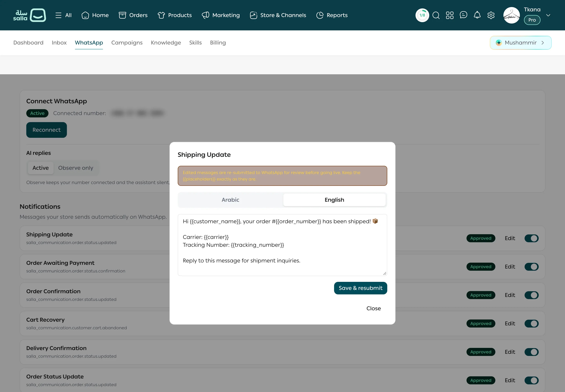The height and width of the screenshot is (392, 565).
Task: Set AI replies to Active
Action: [x=41, y=168]
